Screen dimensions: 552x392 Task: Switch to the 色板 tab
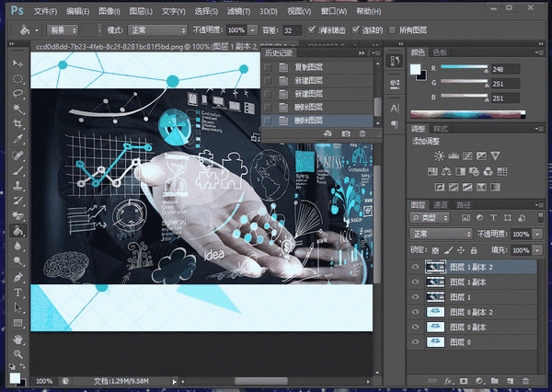(440, 52)
